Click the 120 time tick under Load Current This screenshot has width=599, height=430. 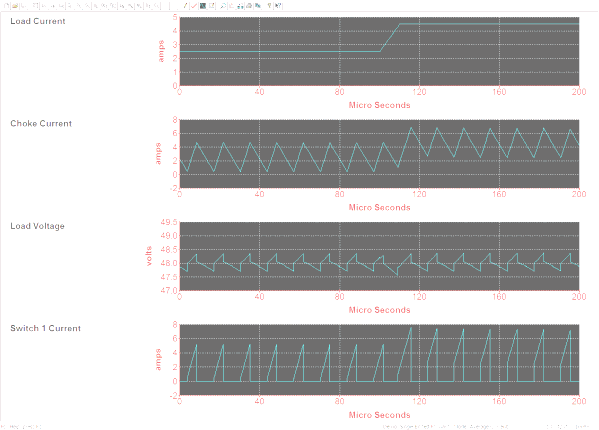tap(419, 92)
